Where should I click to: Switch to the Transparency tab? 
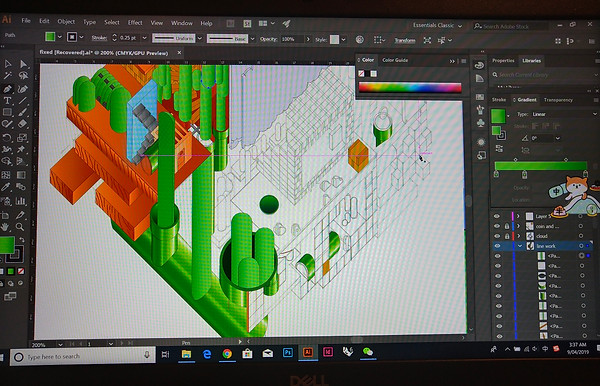point(558,100)
